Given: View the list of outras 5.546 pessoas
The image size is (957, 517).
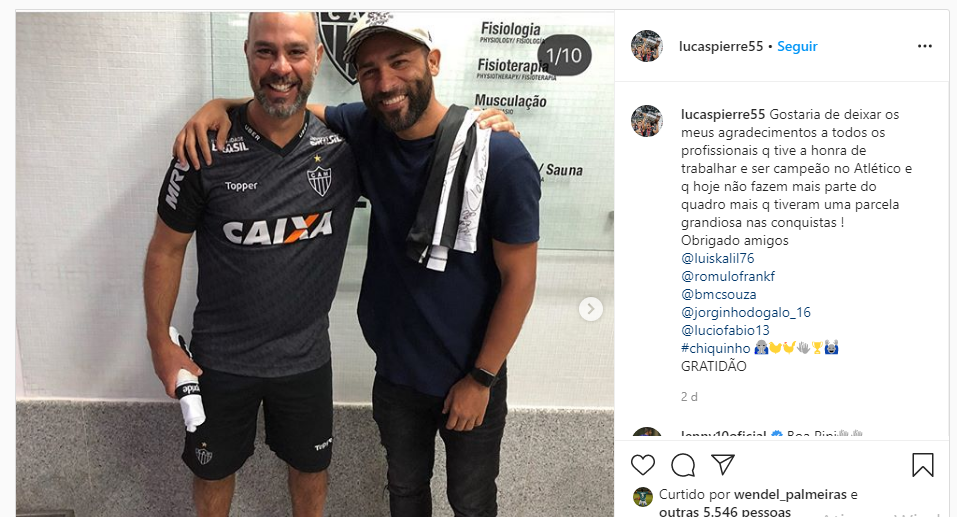Looking at the screenshot, I should point(725,512).
